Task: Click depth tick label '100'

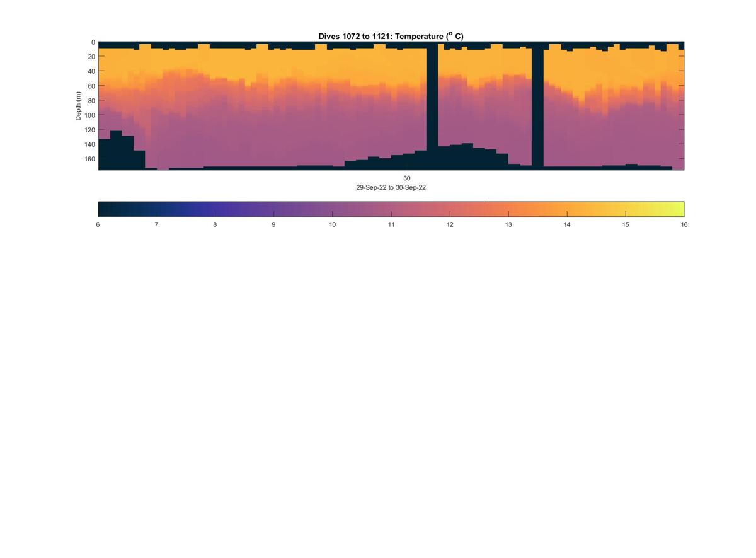Action: pos(89,115)
